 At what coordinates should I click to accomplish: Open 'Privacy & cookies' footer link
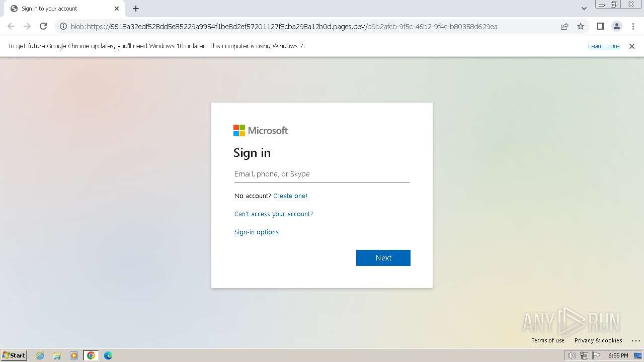[x=598, y=340]
